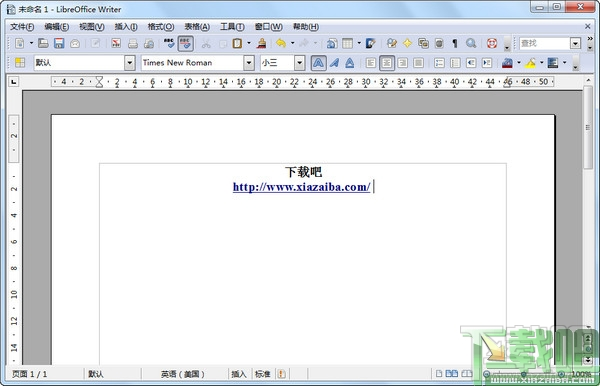The width and height of the screenshot is (600, 386).
Task: Save the document with the floppy icon
Action: tap(59, 43)
